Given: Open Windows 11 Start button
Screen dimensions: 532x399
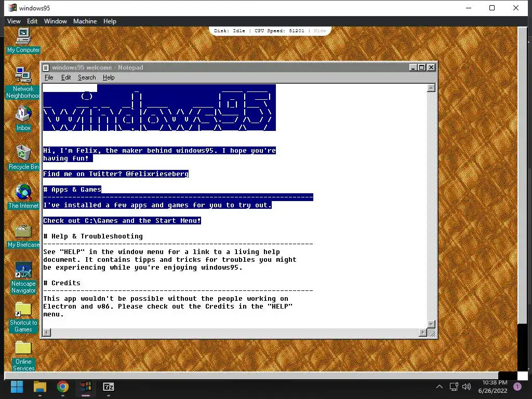Looking at the screenshot, I should point(17,387).
